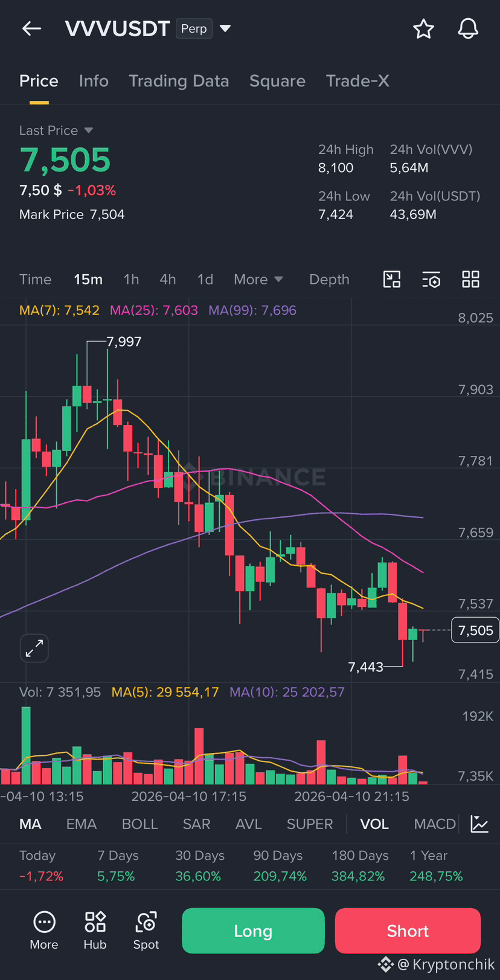
Task: Open the chart drawing tools icon
Action: tap(392, 279)
